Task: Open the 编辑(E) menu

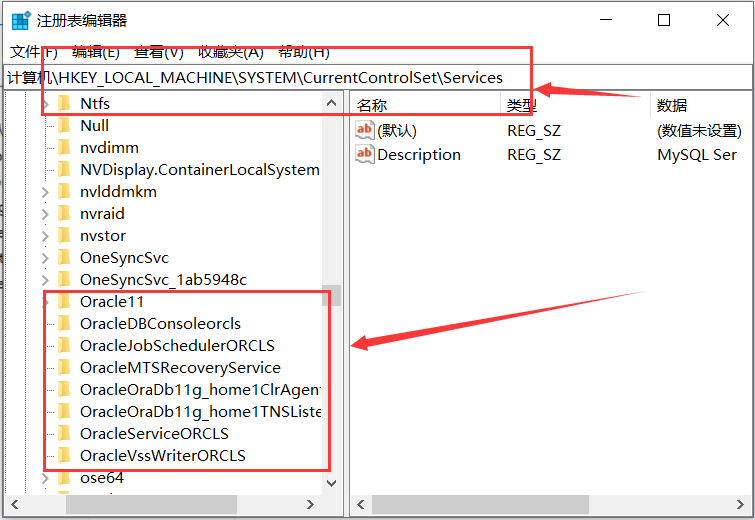Action: (96, 52)
